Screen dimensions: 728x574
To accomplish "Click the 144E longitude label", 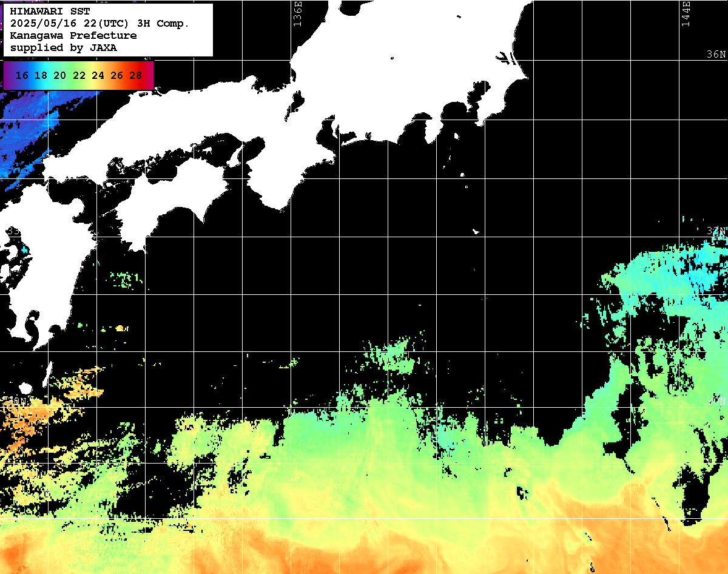I will (x=686, y=13).
